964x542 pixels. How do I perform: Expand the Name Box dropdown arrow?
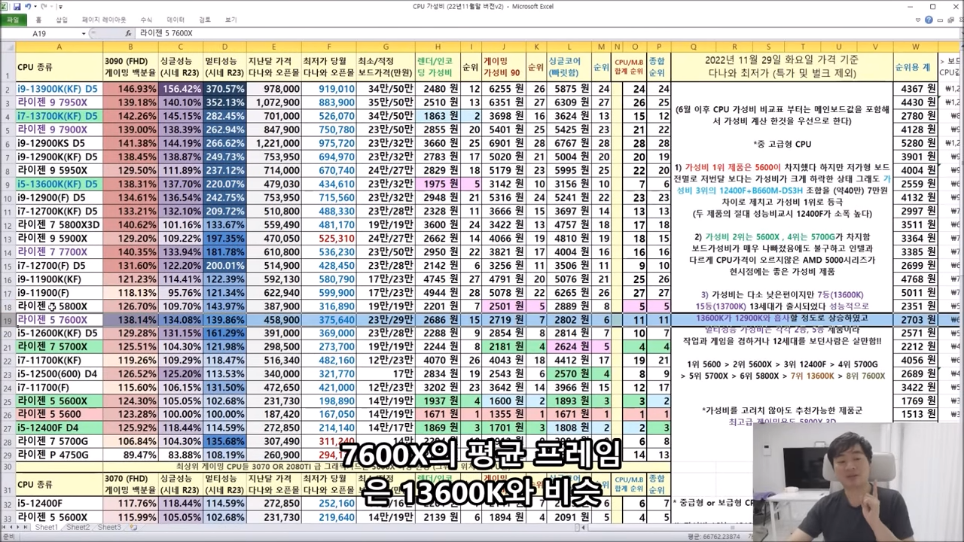click(x=84, y=33)
